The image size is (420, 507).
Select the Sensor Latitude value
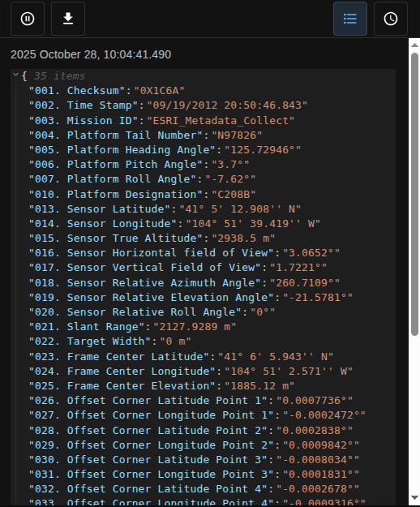pyautogui.click(x=240, y=208)
